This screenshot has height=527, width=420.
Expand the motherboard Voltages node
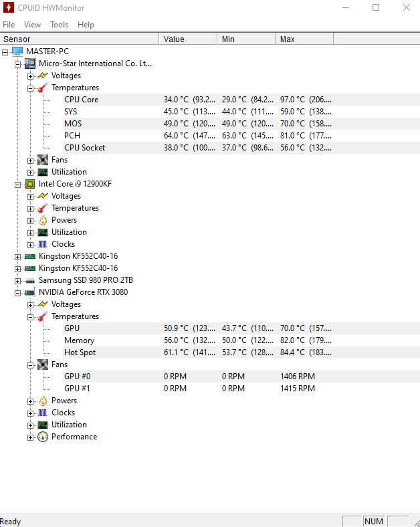(30, 76)
